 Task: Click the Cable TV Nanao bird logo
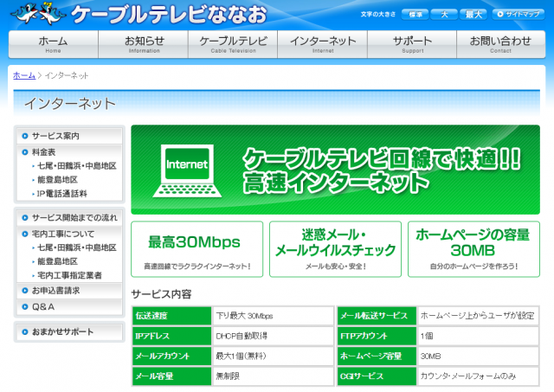pyautogui.click(x=33, y=13)
